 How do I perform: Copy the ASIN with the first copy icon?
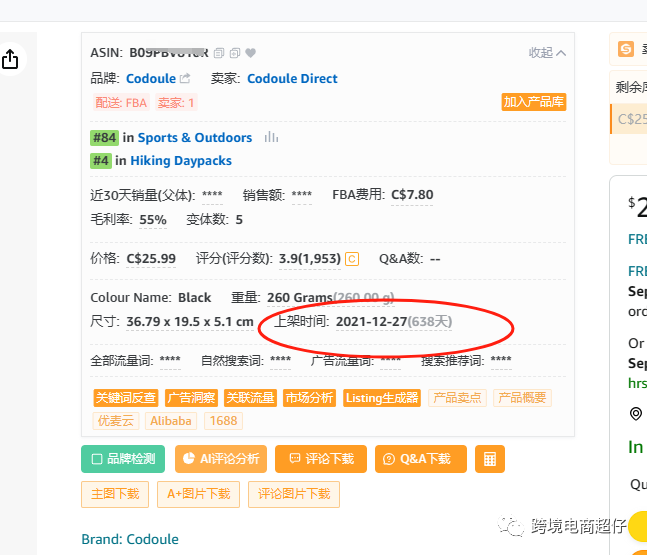tap(219, 53)
